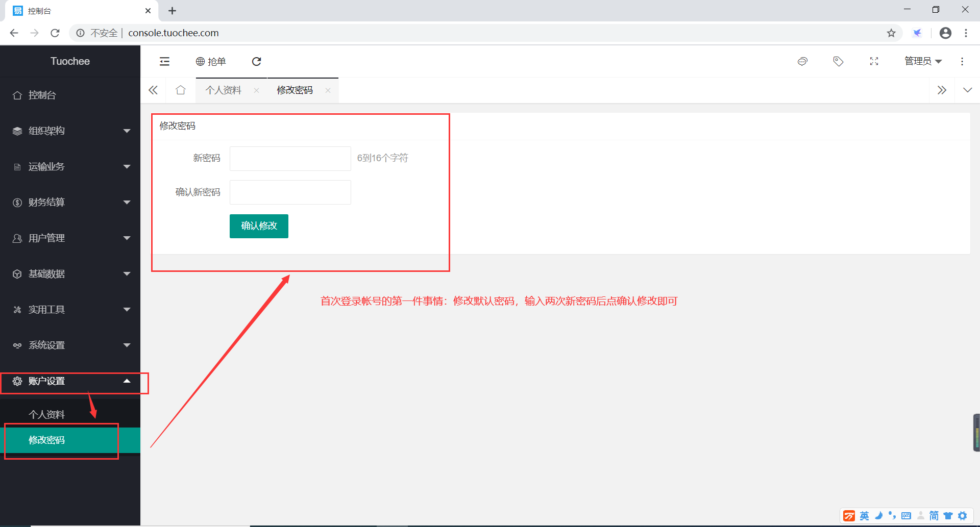Open the IME skin shirt icon
The height and width of the screenshot is (527, 980).
click(x=948, y=516)
